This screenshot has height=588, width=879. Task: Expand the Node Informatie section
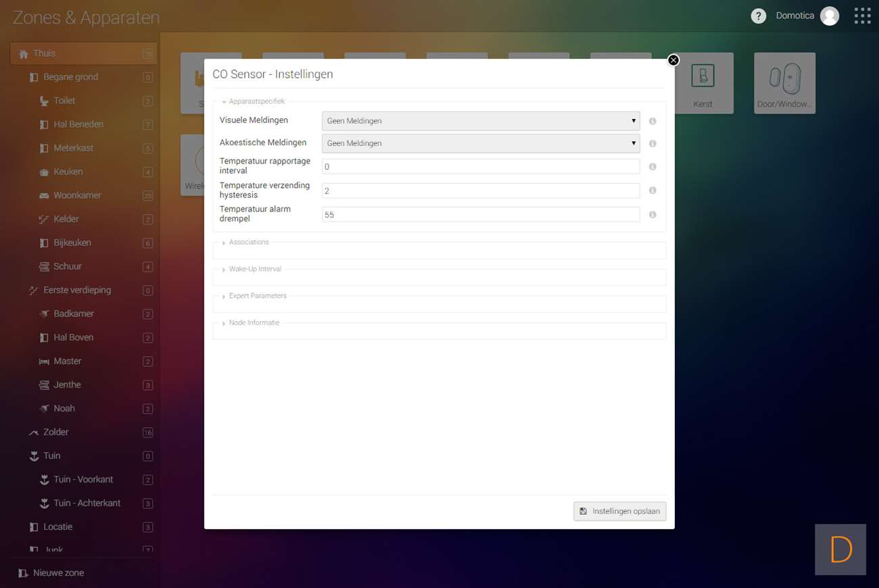[252, 323]
